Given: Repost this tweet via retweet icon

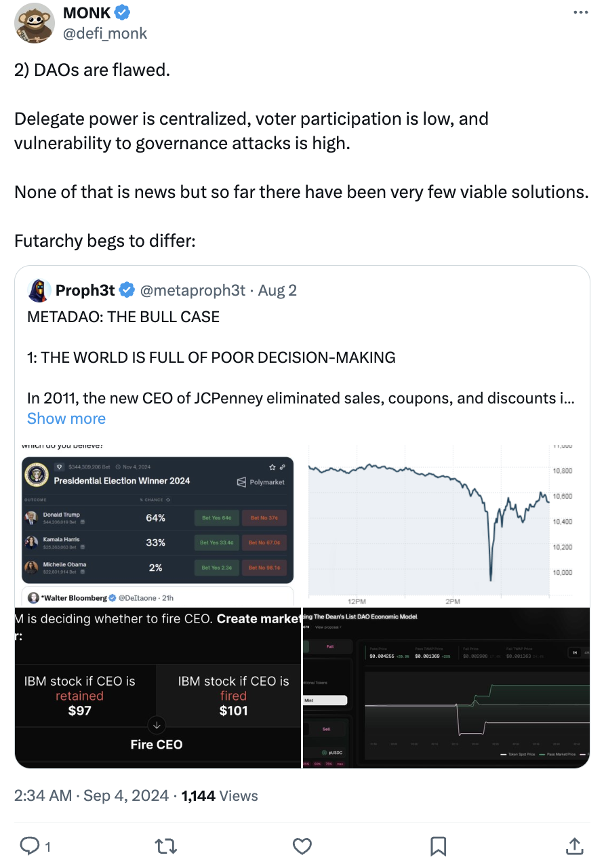Looking at the screenshot, I should click(165, 846).
